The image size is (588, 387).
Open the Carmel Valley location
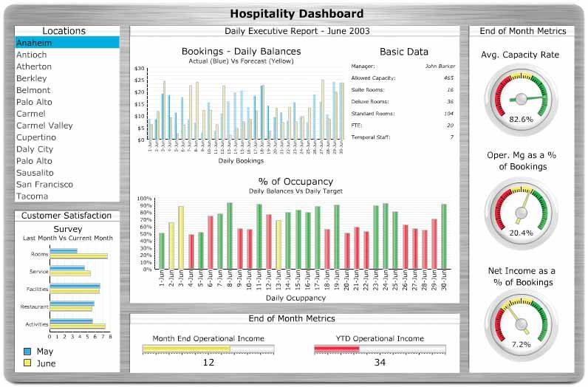(66, 126)
